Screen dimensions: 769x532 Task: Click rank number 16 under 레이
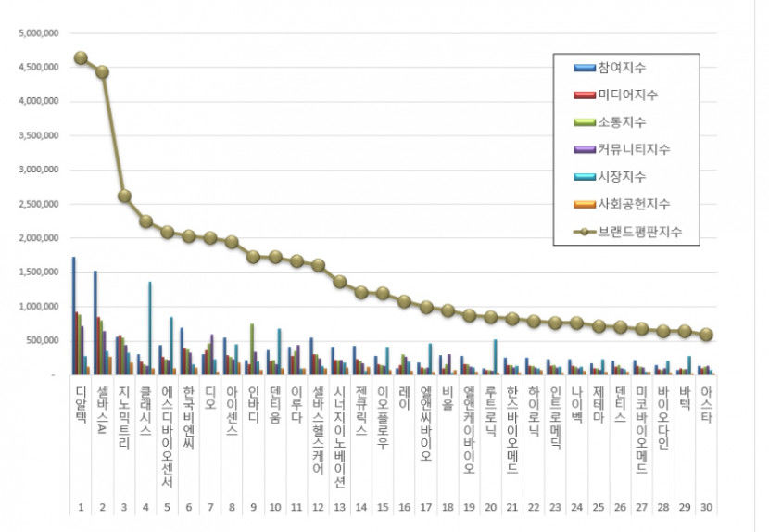click(405, 508)
